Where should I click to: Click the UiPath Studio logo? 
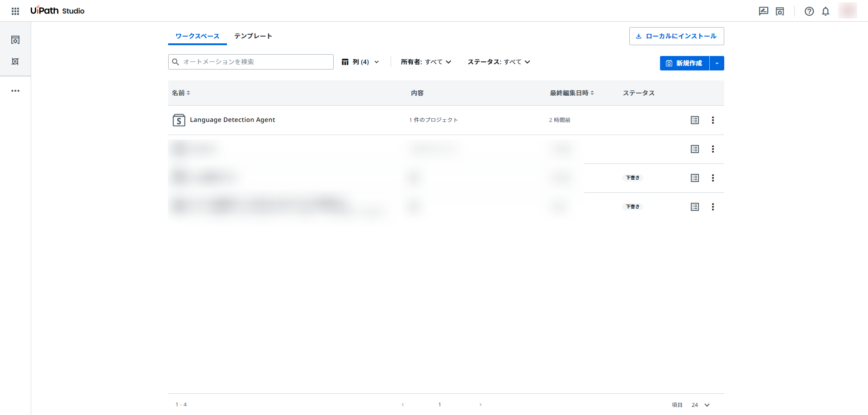pos(57,10)
